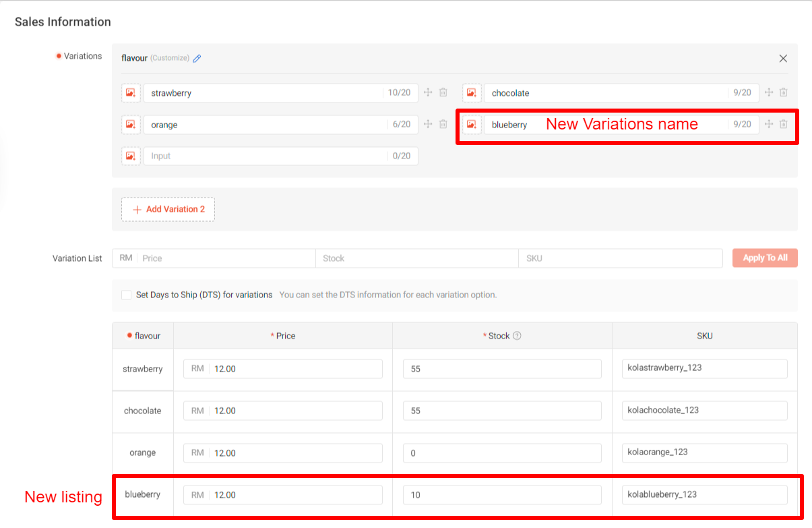
Task: Click the image upload icon beside orange
Action: (131, 125)
